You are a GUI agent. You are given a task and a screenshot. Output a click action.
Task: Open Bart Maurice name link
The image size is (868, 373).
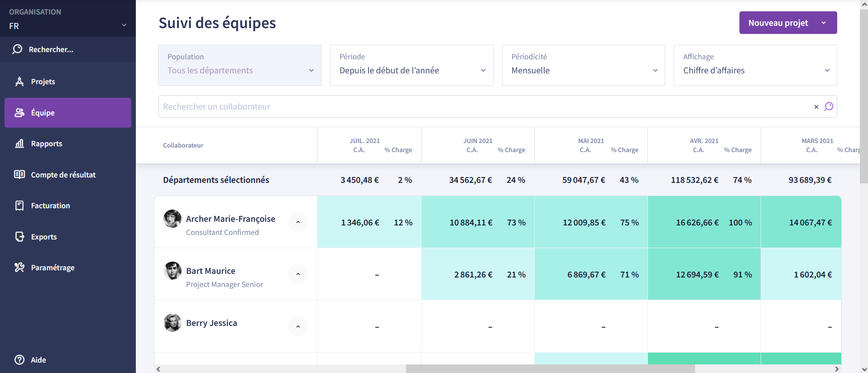[x=211, y=271]
